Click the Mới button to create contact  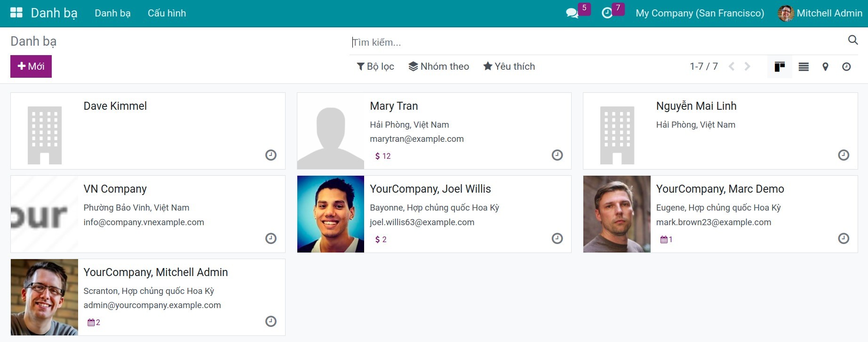31,66
